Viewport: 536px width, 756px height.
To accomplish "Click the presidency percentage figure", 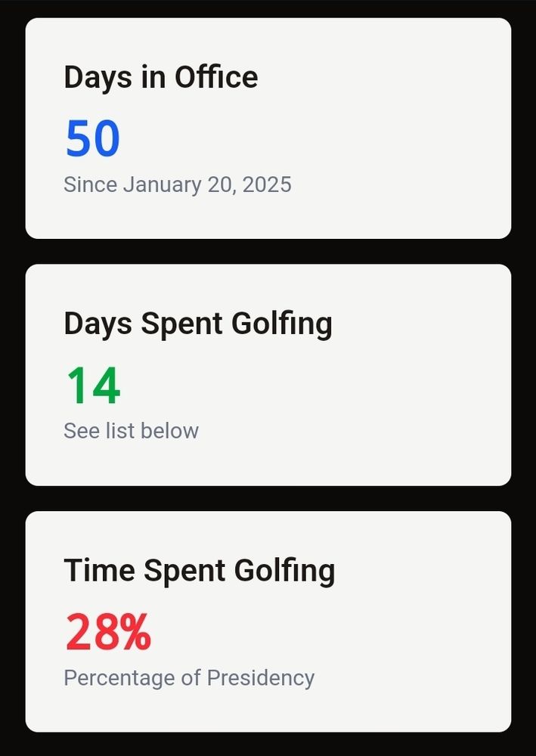I will click(x=107, y=631).
